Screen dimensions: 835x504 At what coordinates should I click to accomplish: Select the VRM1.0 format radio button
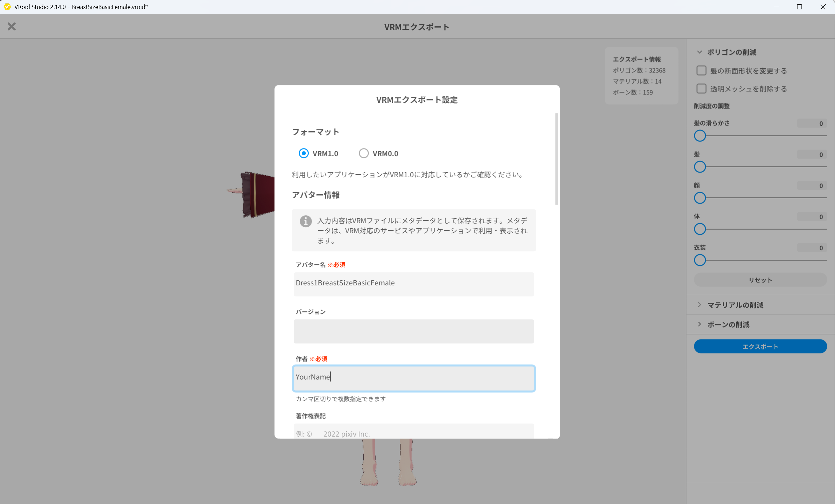click(304, 154)
